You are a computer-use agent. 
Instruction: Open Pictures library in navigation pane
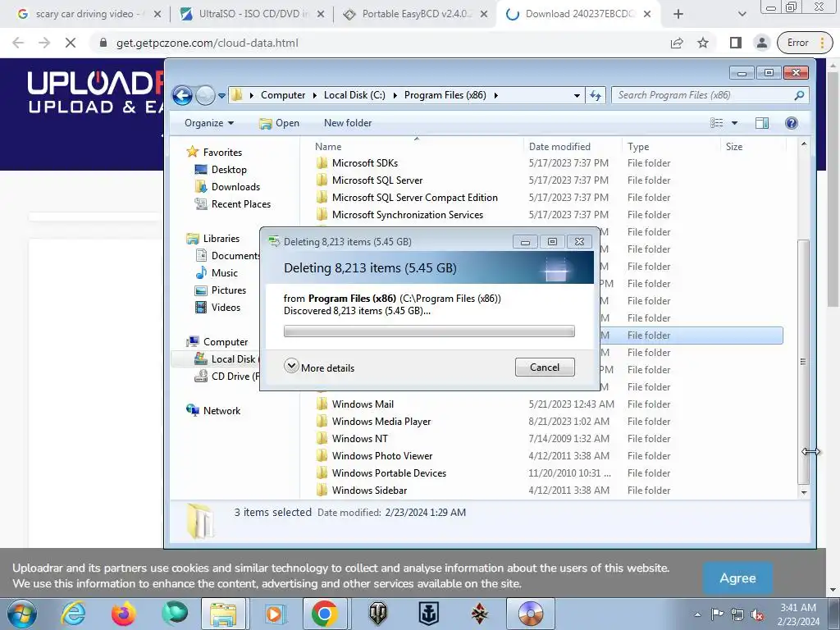coord(229,290)
